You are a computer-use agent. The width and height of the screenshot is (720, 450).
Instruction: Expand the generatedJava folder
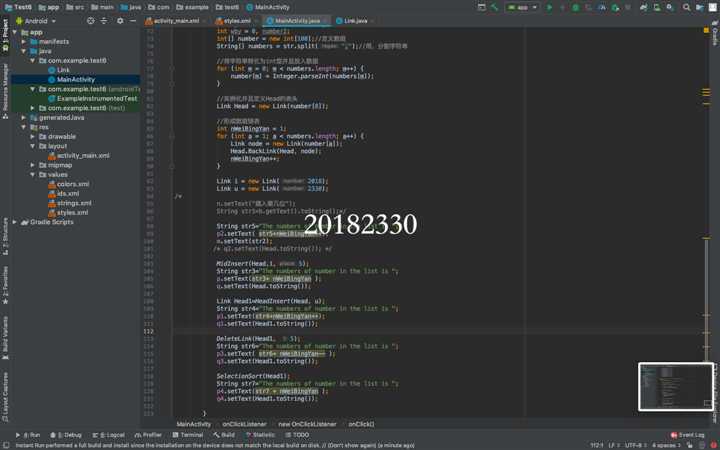24,118
